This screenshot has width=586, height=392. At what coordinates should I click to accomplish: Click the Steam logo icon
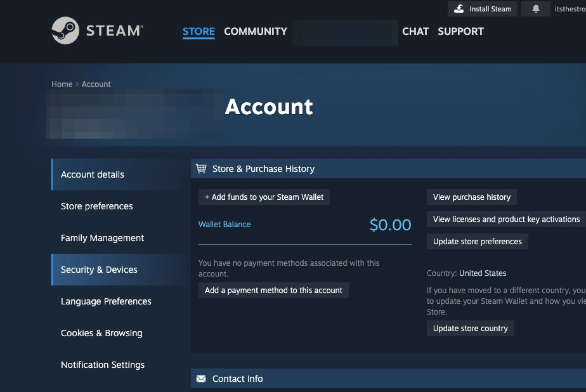[x=65, y=30]
